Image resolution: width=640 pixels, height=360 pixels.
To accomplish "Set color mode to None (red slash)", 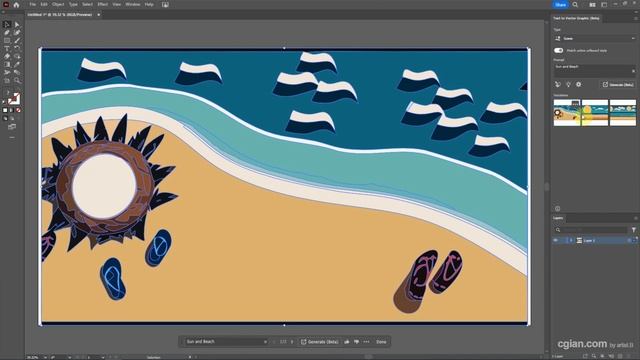I will click(x=18, y=110).
